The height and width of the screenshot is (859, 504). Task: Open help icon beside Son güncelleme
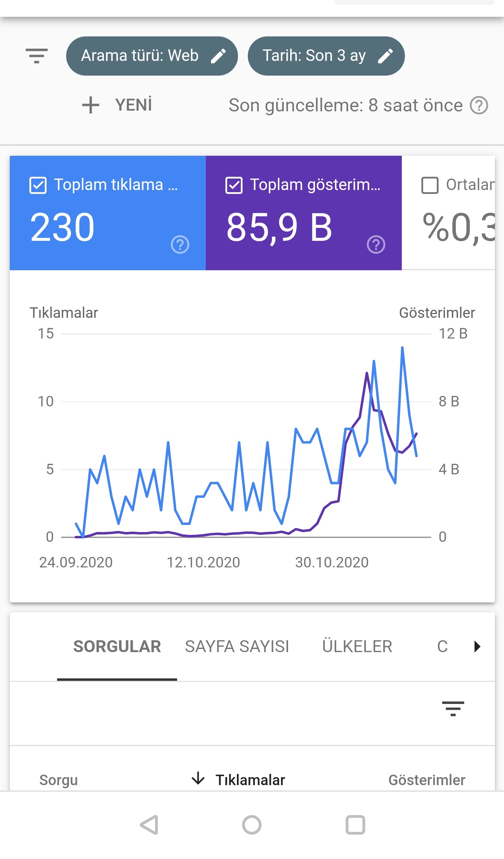(479, 105)
